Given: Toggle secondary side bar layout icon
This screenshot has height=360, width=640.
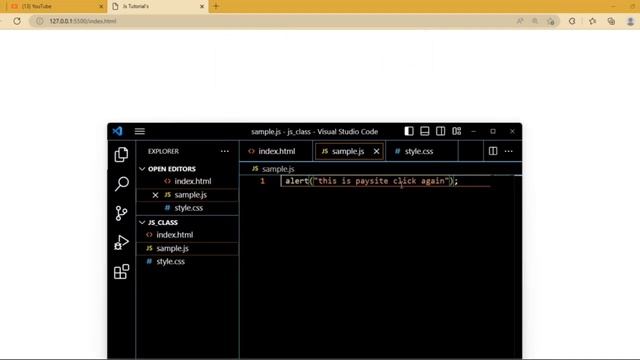Looking at the screenshot, I should click(x=440, y=131).
